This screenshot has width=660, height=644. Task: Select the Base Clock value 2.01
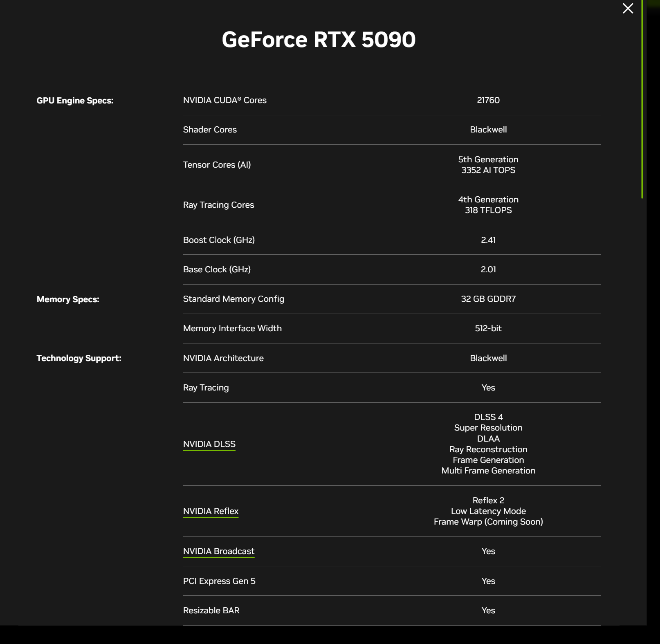tap(489, 269)
